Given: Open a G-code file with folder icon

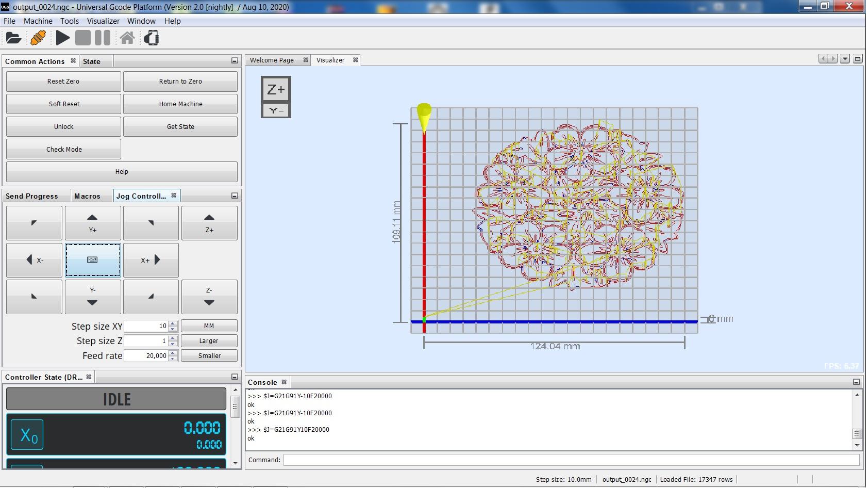Looking at the screenshot, I should pyautogui.click(x=13, y=38).
